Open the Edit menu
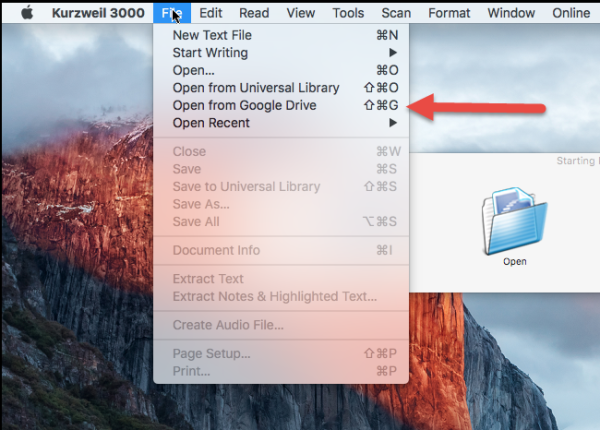 click(210, 13)
